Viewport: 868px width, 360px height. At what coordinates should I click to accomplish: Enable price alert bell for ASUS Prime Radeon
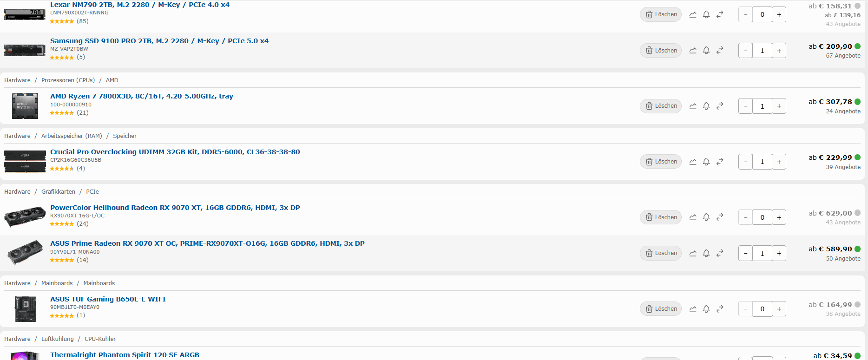[x=706, y=253]
